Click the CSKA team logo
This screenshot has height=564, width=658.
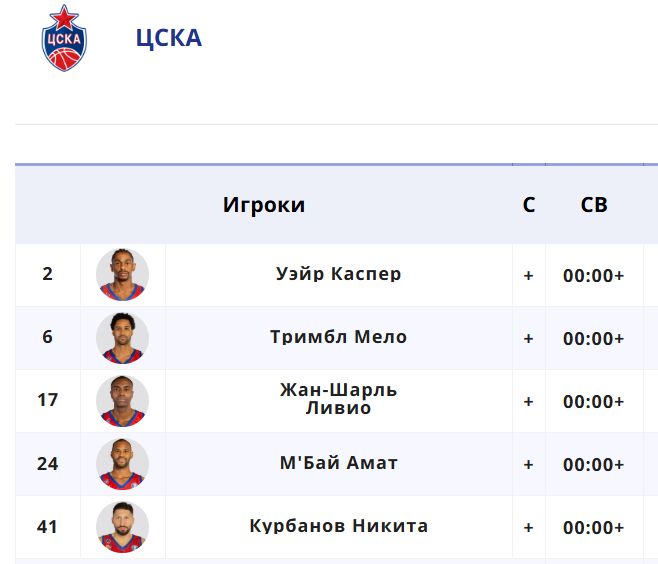click(x=64, y=38)
